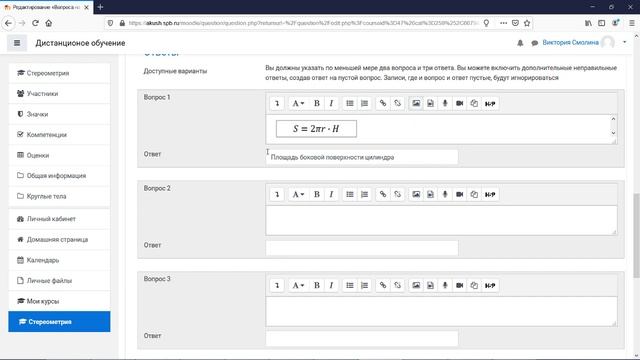Insert media file in Вопрос 1 editor
Screen dimensions: 640x360
point(431,104)
